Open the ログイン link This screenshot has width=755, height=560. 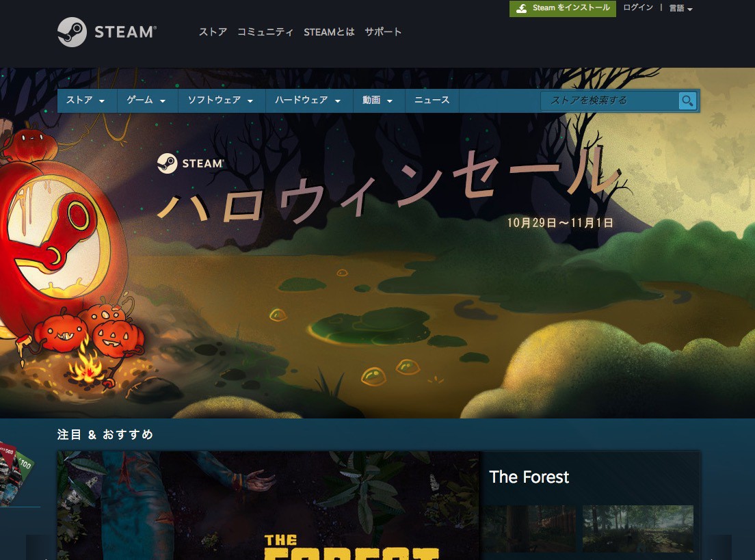tap(637, 8)
